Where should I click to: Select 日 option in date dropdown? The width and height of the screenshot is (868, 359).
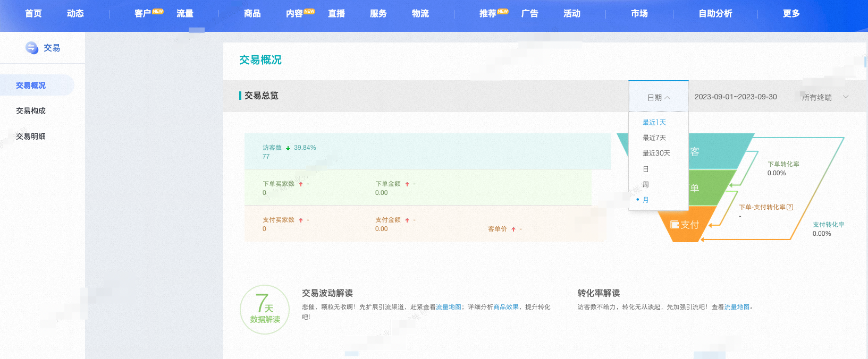click(646, 169)
